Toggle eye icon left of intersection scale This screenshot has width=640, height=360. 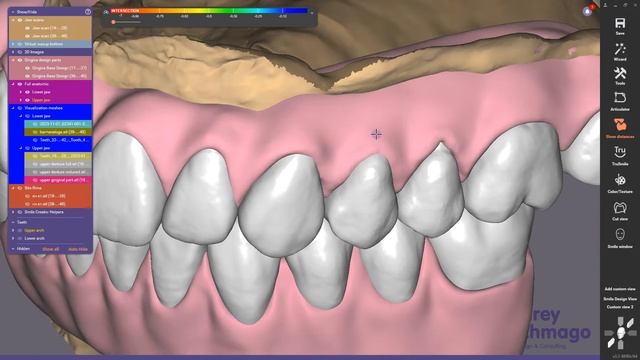coord(107,12)
